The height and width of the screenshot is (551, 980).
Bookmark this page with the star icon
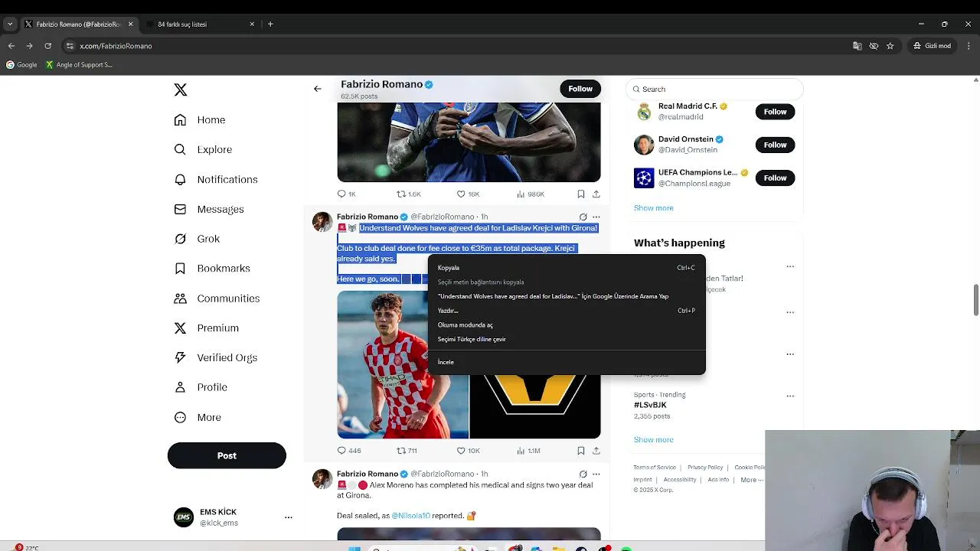890,46
